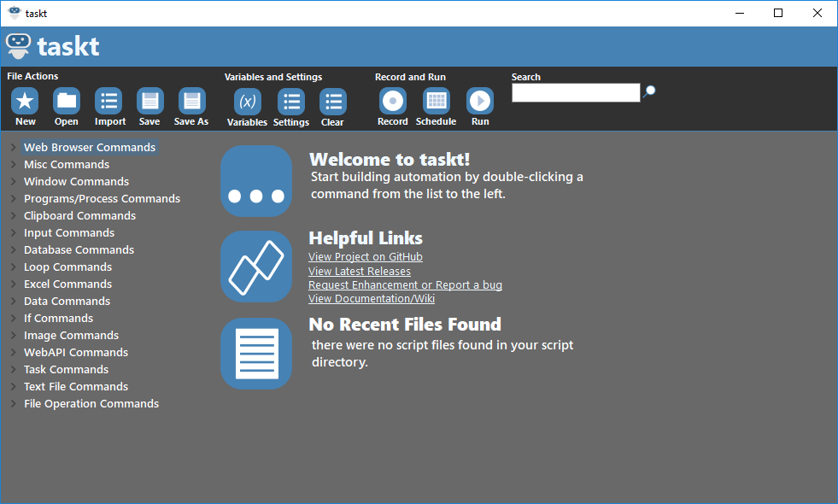
Task: Select the Image Commands tree item
Action: tap(71, 335)
